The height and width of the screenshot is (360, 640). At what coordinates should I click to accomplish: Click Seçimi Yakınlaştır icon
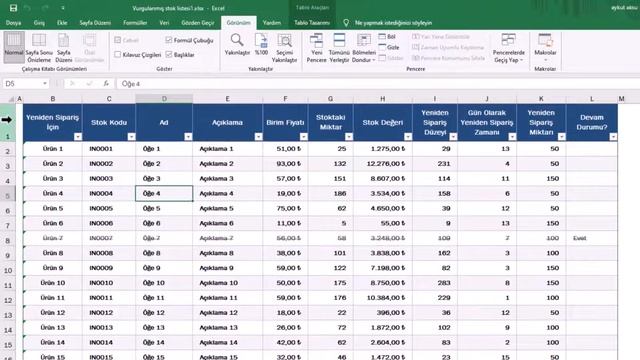tap(284, 48)
